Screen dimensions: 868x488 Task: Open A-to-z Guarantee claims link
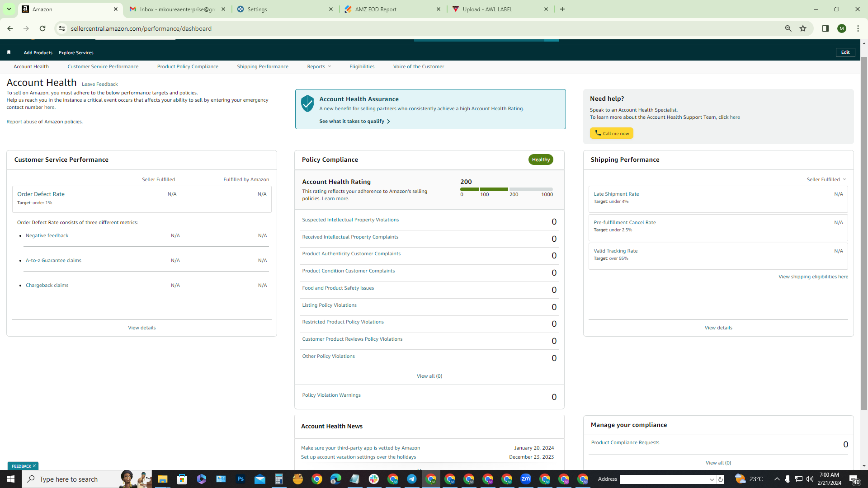pyautogui.click(x=53, y=260)
